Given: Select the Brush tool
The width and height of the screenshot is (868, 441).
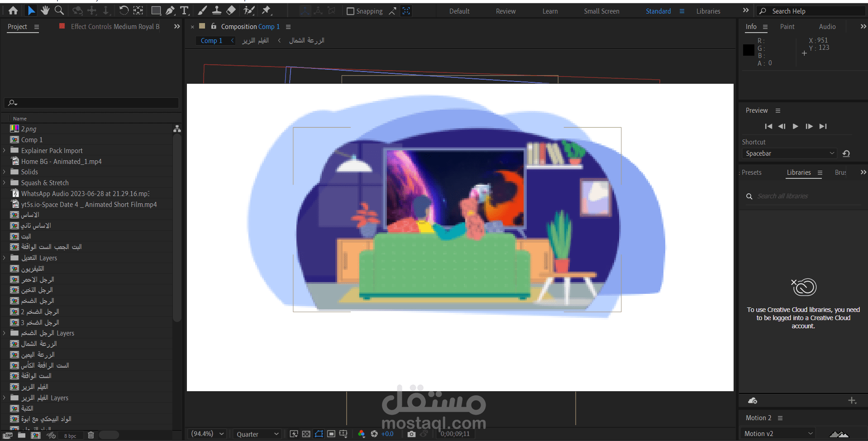Looking at the screenshot, I should click(202, 10).
